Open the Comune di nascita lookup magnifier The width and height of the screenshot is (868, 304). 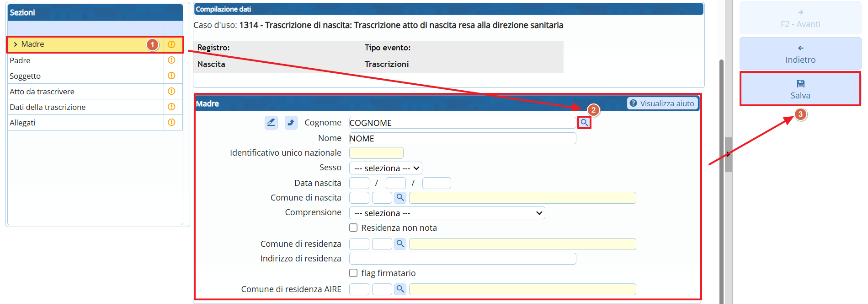click(400, 198)
